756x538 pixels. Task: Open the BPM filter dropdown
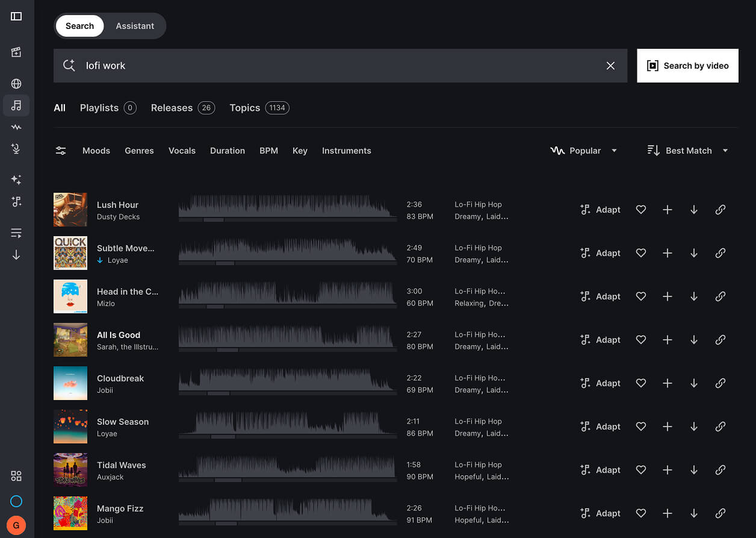click(268, 151)
